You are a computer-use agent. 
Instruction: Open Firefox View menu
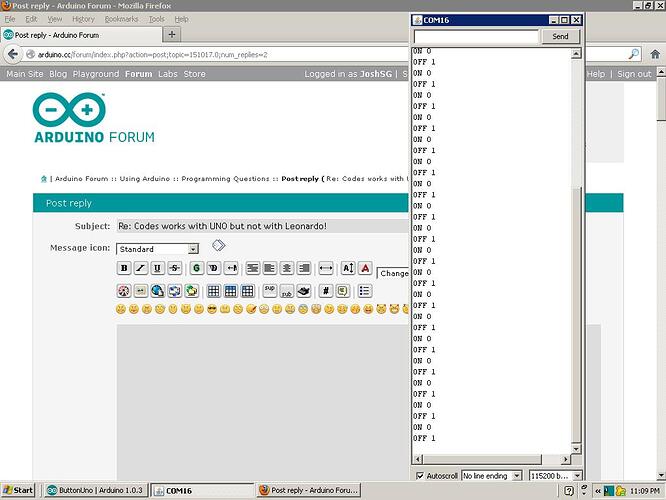tap(54, 19)
